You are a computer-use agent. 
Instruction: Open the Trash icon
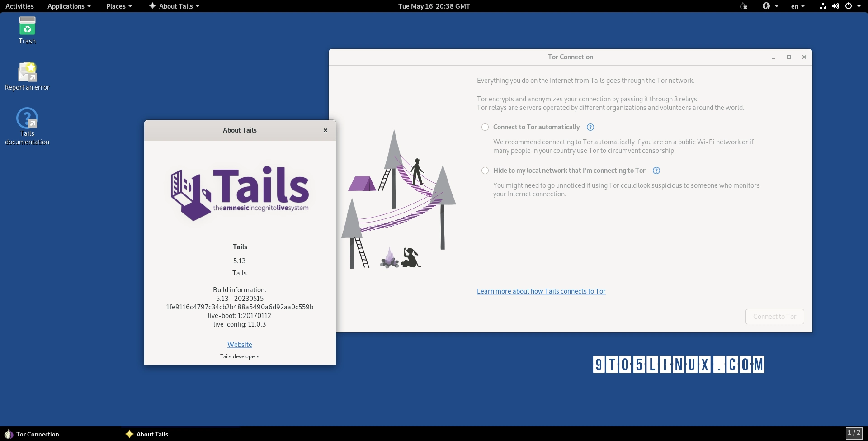click(x=27, y=25)
